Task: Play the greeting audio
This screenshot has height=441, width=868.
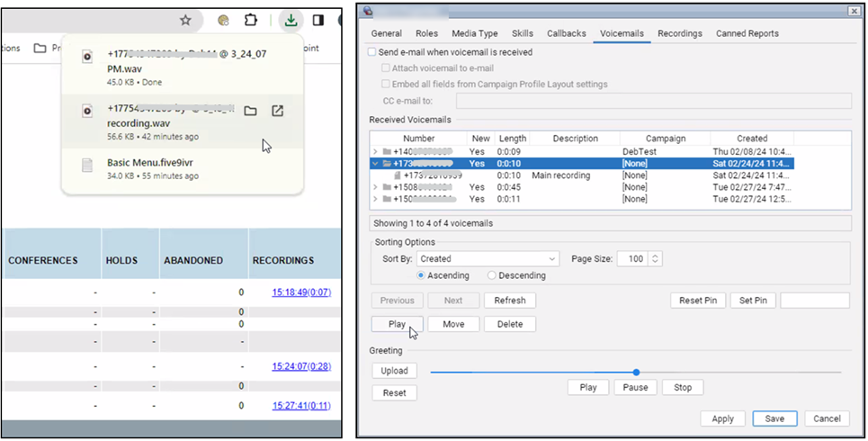Action: [x=588, y=387]
